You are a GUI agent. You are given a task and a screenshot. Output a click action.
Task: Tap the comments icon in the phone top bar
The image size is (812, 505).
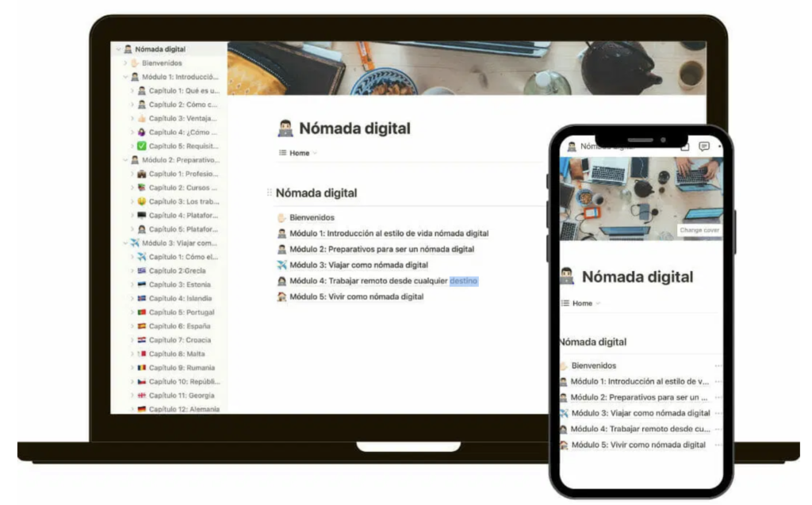[x=703, y=147]
